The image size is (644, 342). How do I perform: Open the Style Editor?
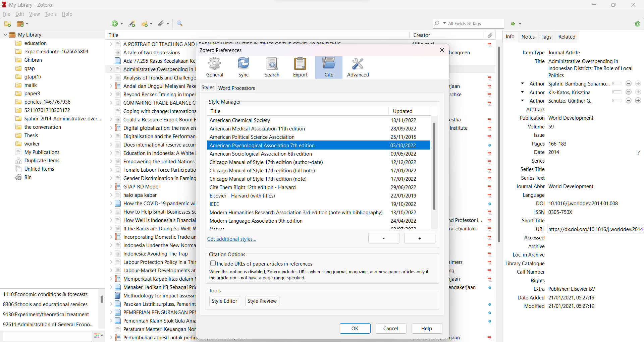[x=224, y=301]
